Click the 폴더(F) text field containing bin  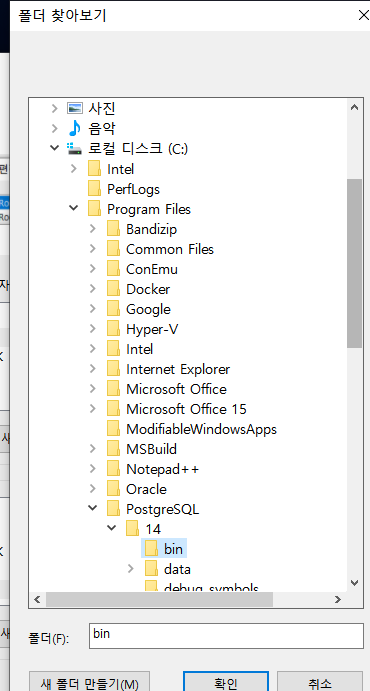pos(226,636)
